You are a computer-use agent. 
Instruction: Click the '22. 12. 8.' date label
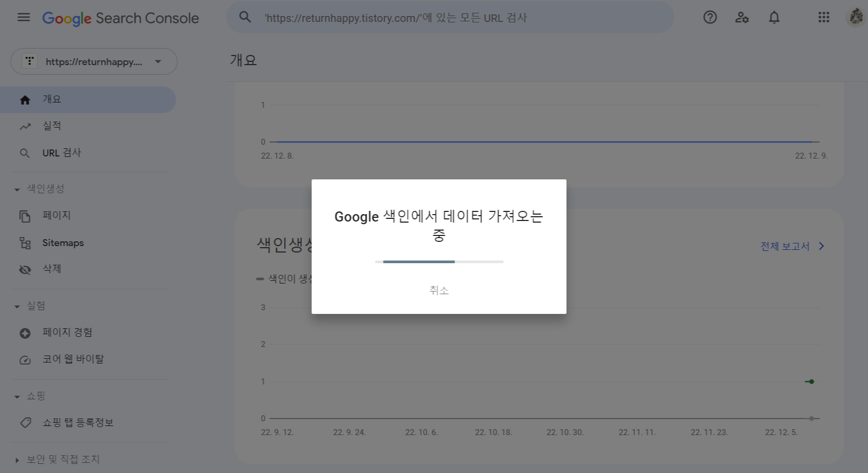pos(277,156)
